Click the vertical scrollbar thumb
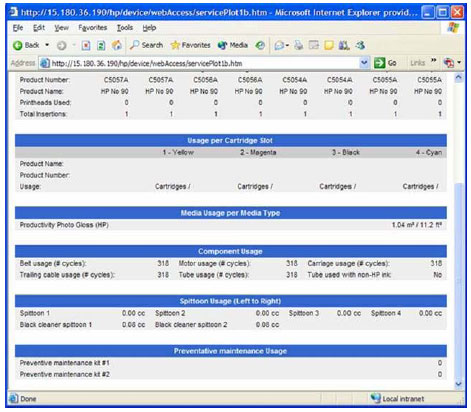471x412 pixels. (x=459, y=281)
